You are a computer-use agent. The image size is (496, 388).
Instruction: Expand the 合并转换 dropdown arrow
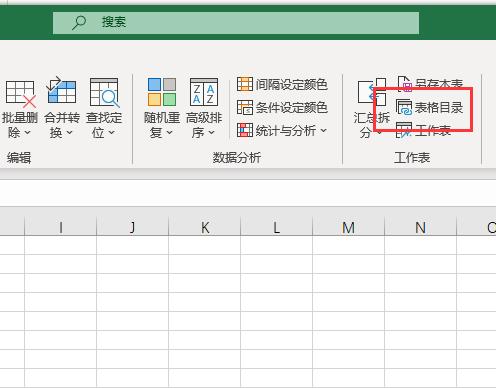point(69,133)
